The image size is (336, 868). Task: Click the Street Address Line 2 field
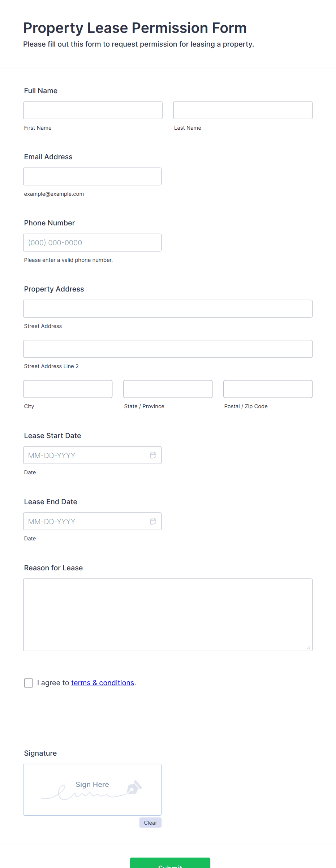[x=168, y=349]
